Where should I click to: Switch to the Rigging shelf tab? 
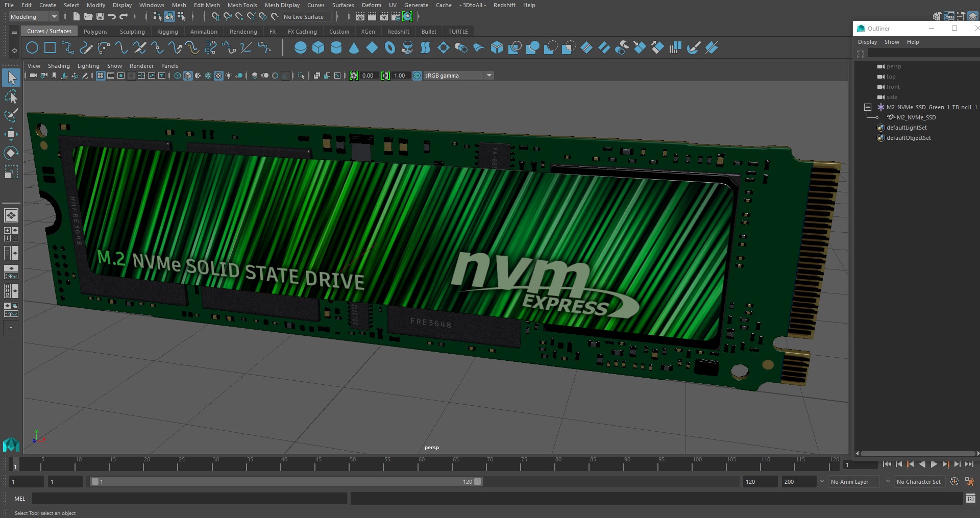(x=167, y=32)
